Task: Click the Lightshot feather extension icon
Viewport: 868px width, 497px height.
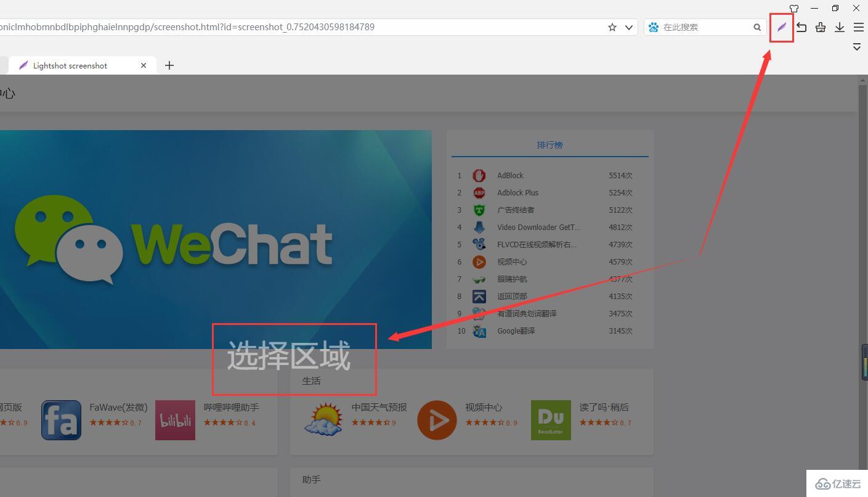Action: pyautogui.click(x=782, y=27)
